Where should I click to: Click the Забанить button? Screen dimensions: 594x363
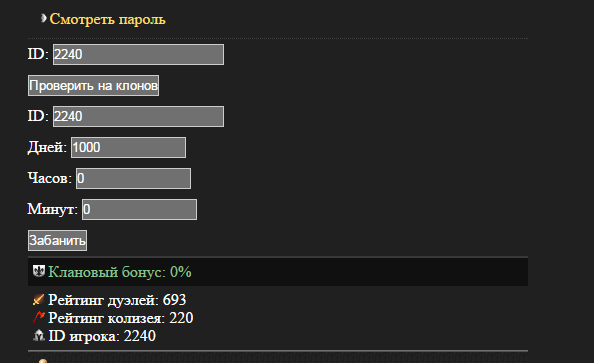pos(57,241)
